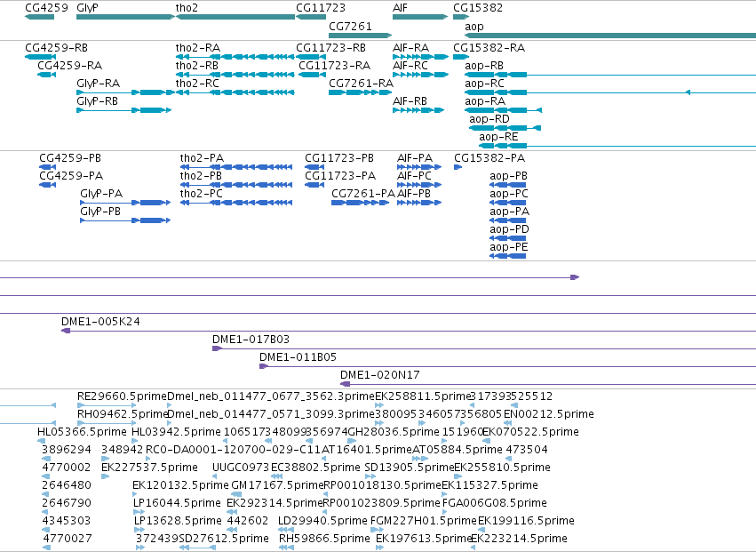756x552 pixels.
Task: Open the aop-RC transcript
Action: click(610, 92)
